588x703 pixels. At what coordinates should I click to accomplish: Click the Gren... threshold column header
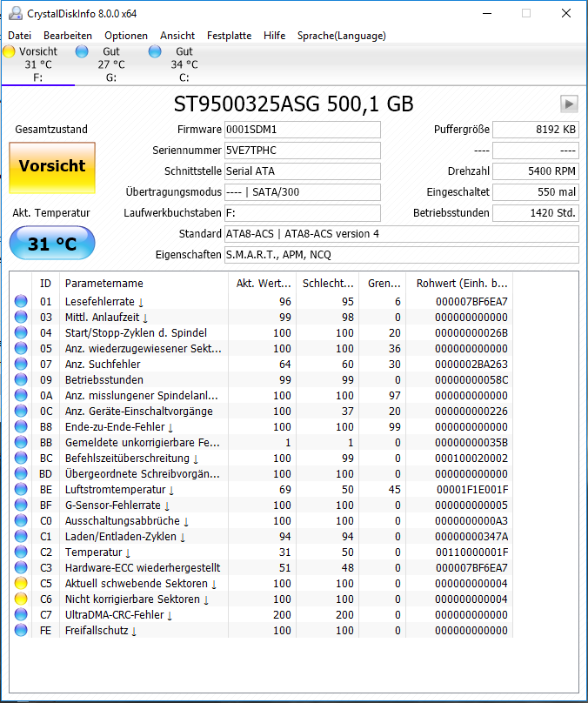(383, 284)
